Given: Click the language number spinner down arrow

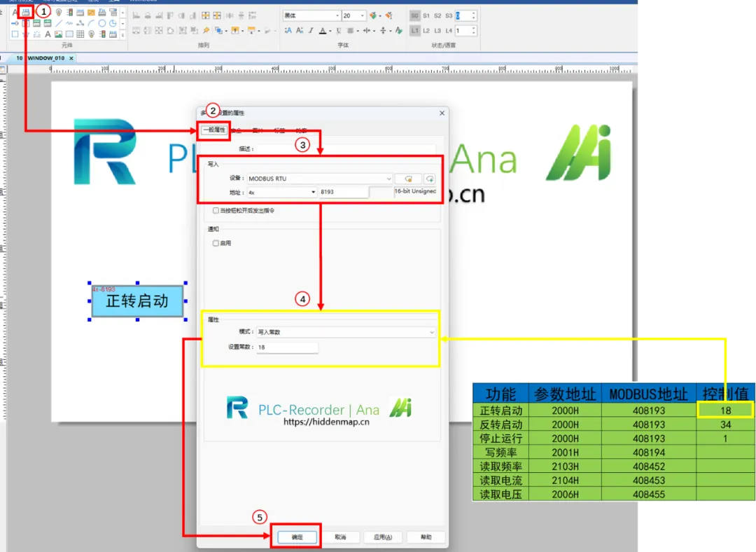Looking at the screenshot, I should [473, 34].
